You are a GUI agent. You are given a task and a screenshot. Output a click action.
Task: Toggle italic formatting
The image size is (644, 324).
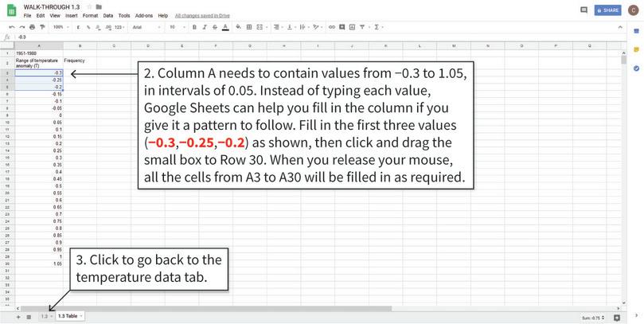click(205, 27)
